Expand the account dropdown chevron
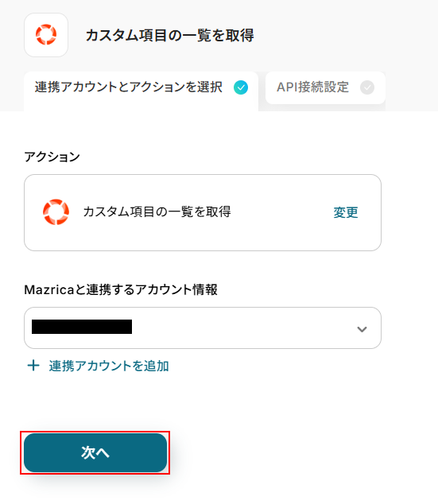438x504 pixels. (x=362, y=329)
